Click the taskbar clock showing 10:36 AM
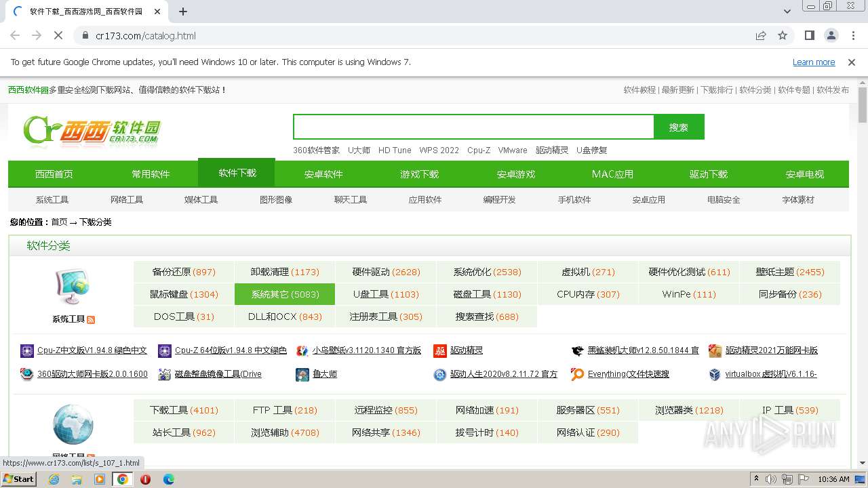 pos(833,479)
